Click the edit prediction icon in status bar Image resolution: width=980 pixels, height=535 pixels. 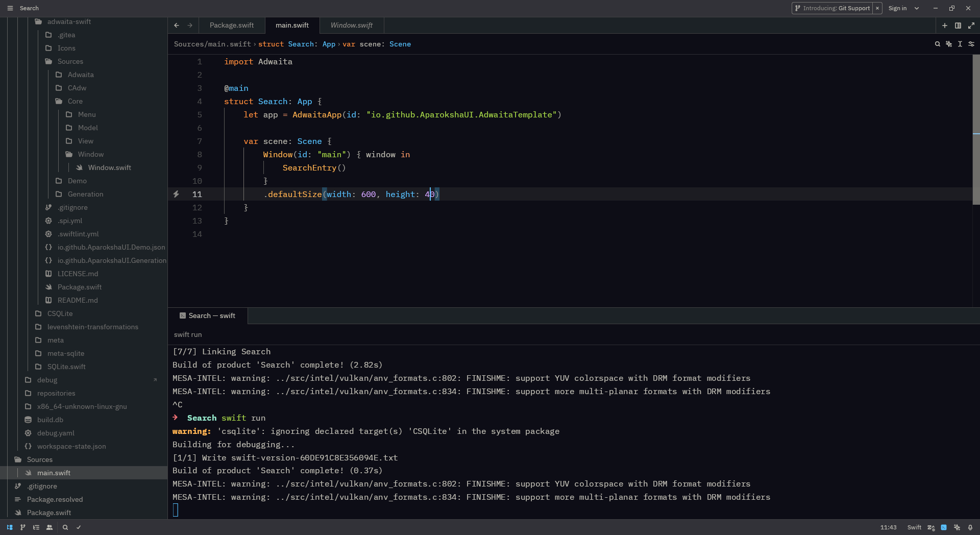(x=931, y=527)
